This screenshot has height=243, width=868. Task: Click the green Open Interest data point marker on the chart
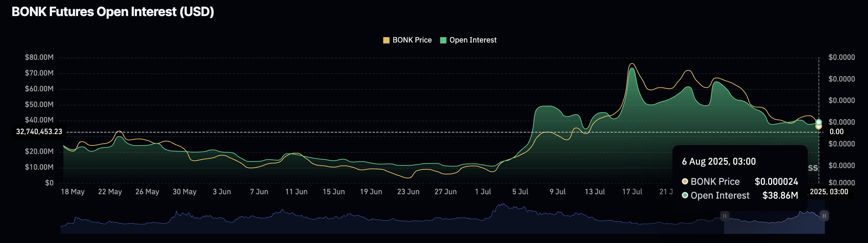pyautogui.click(x=819, y=122)
